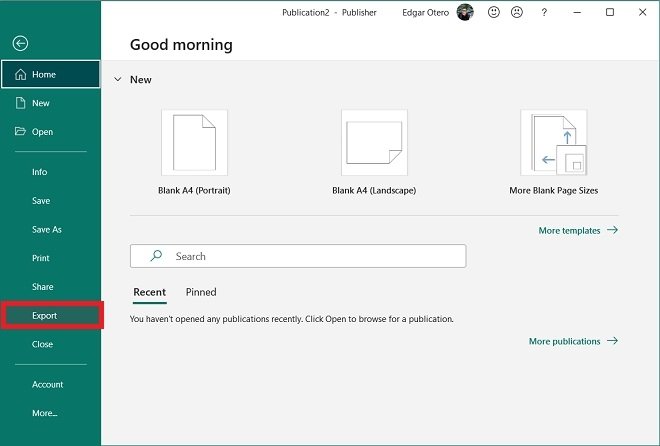Maximize the Publisher window
This screenshot has width=660, height=446.
coord(609,12)
